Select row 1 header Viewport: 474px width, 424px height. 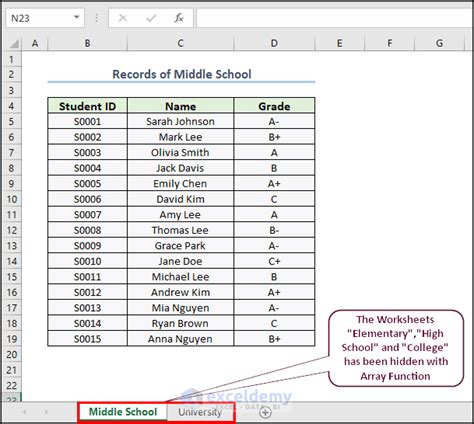coord(11,59)
